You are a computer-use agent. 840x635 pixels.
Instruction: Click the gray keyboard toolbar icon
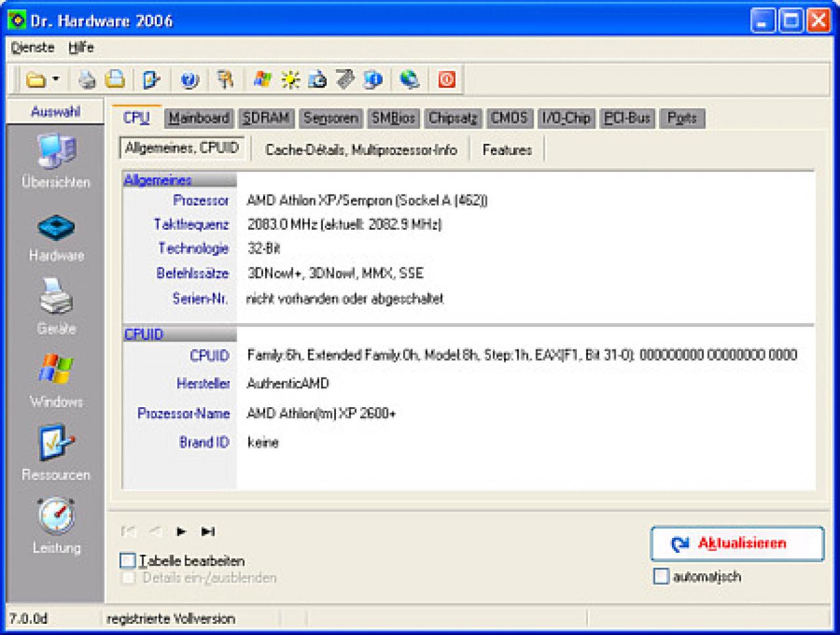point(345,79)
